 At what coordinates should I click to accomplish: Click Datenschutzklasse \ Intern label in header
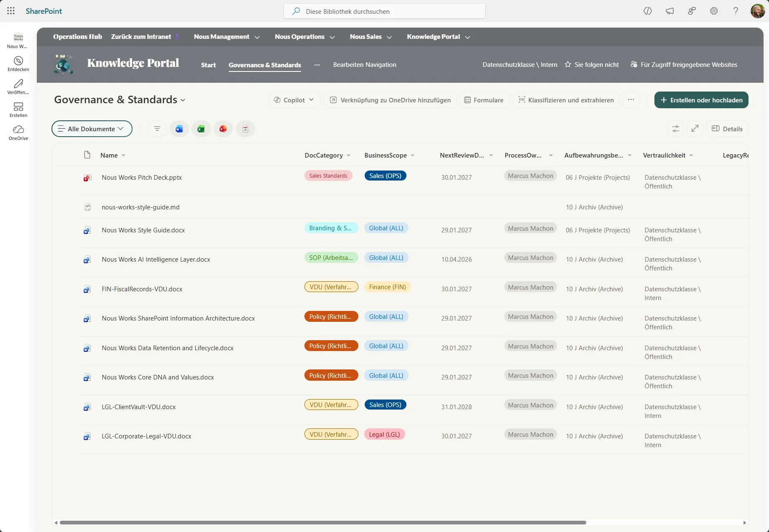point(520,64)
